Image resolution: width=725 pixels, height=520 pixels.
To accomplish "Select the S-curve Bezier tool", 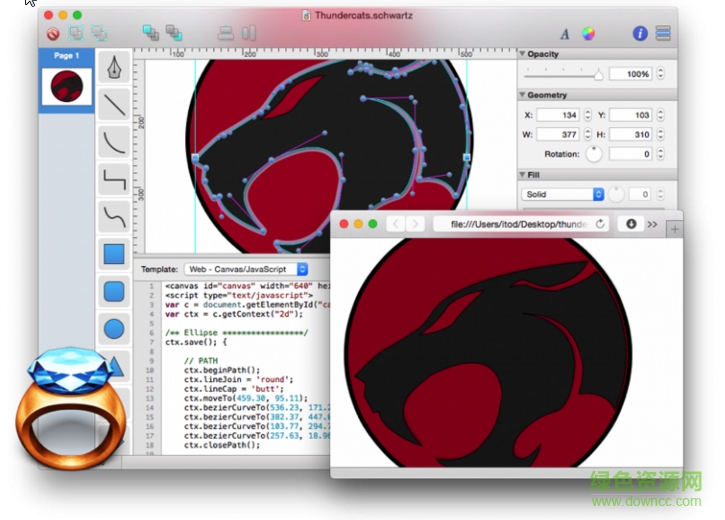I will click(x=114, y=216).
